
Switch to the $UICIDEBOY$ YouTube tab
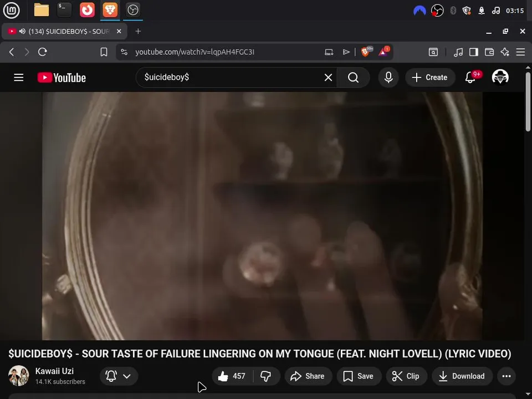64,31
